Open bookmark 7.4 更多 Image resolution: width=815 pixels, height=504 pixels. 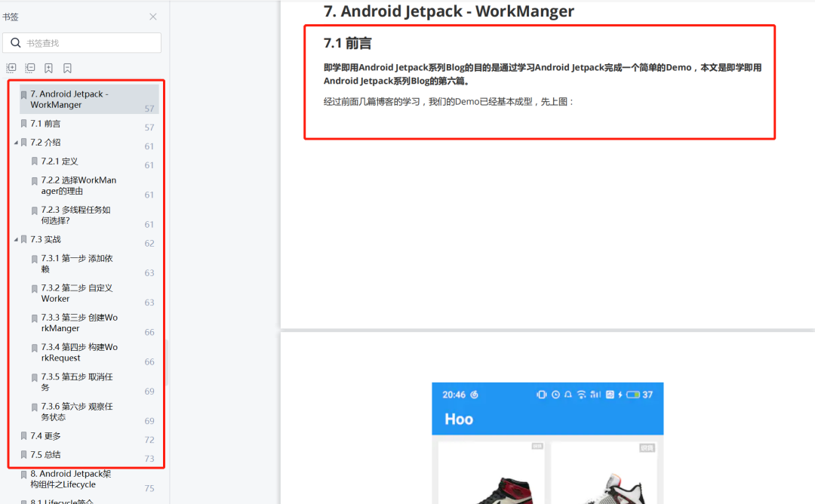pyautogui.click(x=45, y=436)
